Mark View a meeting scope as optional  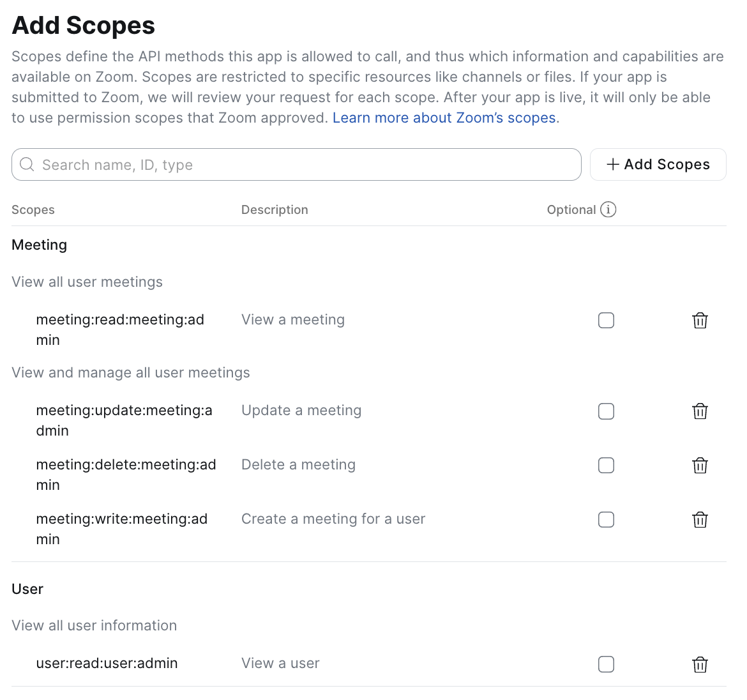[x=606, y=320]
